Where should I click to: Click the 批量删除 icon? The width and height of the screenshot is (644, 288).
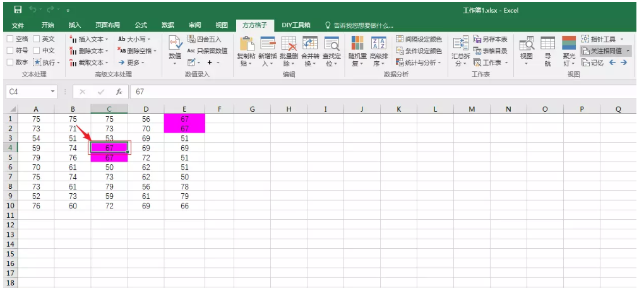[289, 43]
